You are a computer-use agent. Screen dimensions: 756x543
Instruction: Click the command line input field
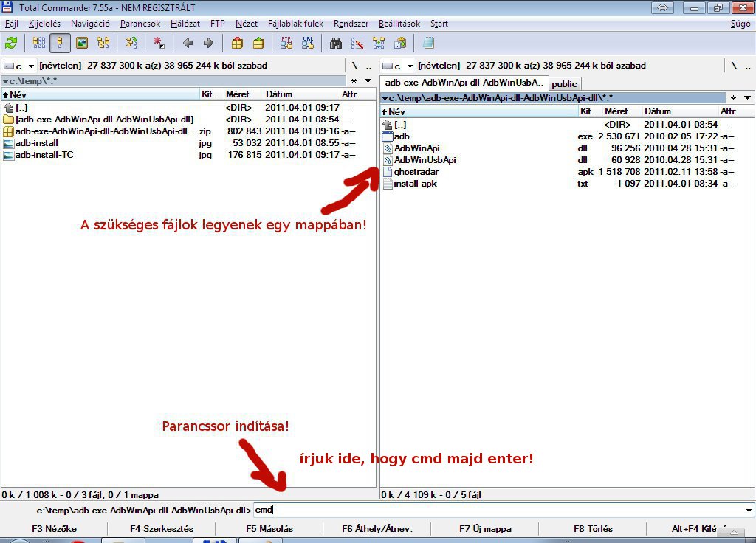(x=498, y=511)
